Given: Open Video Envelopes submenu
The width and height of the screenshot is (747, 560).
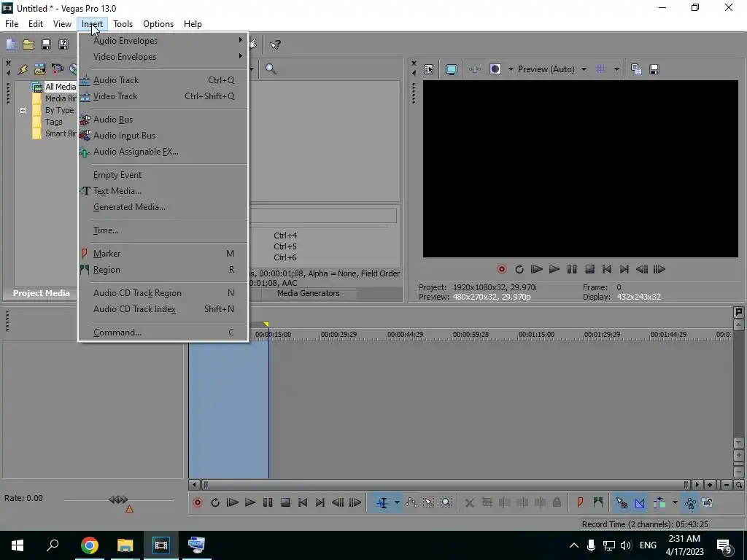Looking at the screenshot, I should click(x=163, y=57).
